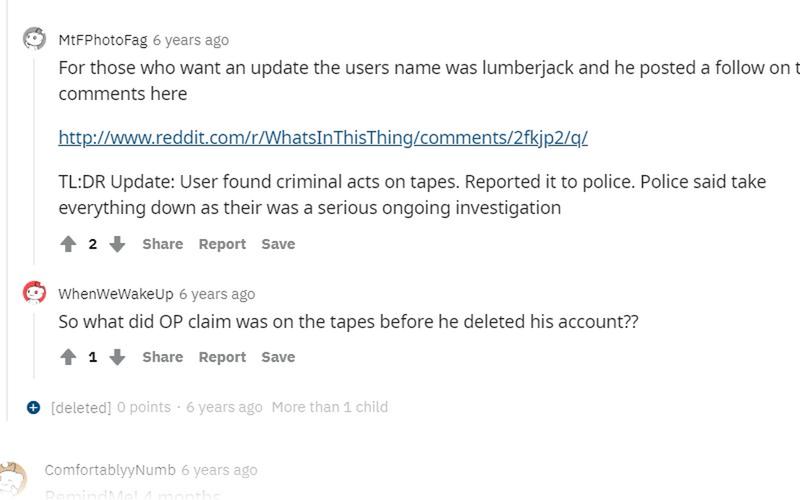Share MtFPhotoFag's comment
Image resolution: width=800 pixels, height=500 pixels.
point(162,244)
